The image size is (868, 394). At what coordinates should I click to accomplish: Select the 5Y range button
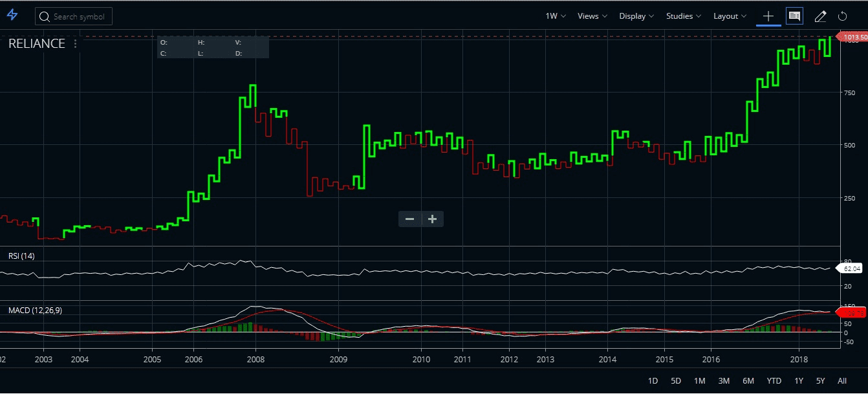[x=820, y=381]
